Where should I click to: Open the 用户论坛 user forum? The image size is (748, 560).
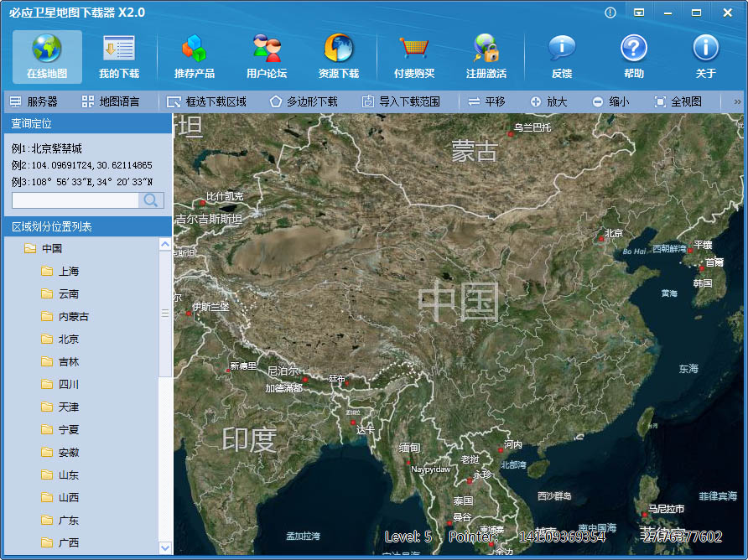[267, 56]
